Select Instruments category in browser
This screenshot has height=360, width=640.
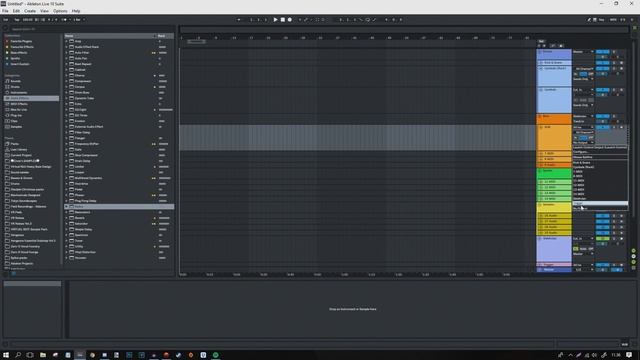[x=19, y=93]
